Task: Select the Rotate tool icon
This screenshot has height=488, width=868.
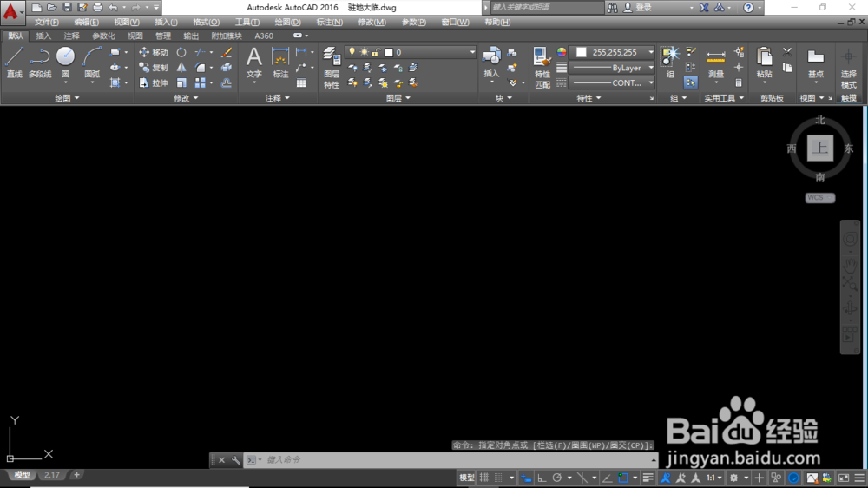Action: pos(181,53)
